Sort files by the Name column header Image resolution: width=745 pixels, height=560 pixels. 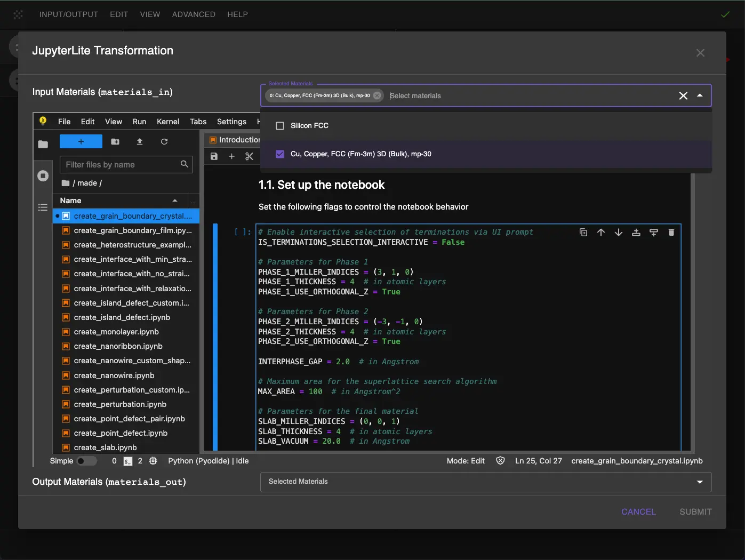[x=71, y=201]
